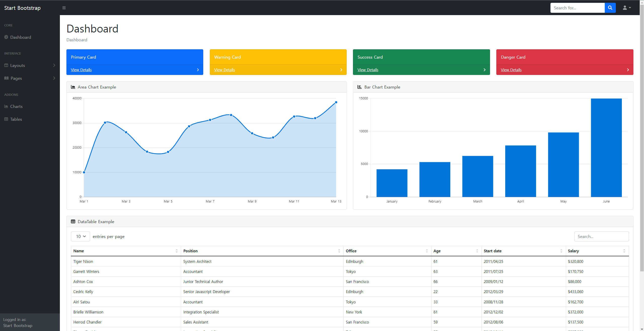Click the Start Bootstrap brand link

22,8
